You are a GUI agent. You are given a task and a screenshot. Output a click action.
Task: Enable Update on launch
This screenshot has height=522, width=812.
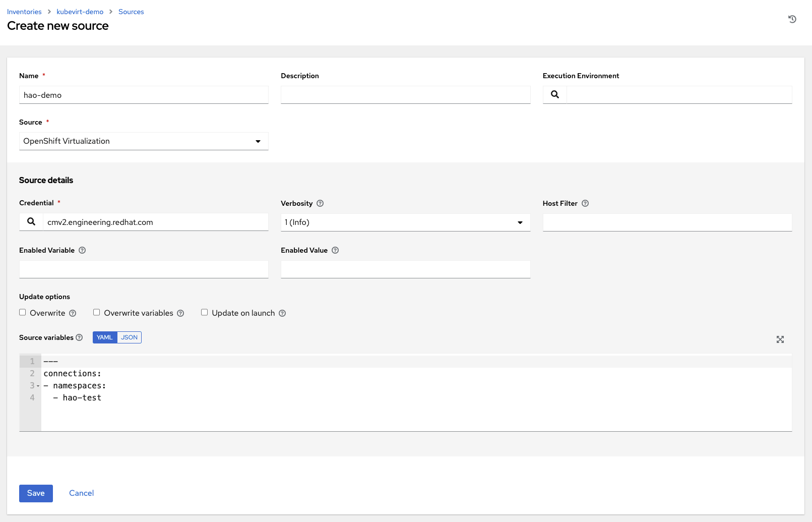click(204, 312)
